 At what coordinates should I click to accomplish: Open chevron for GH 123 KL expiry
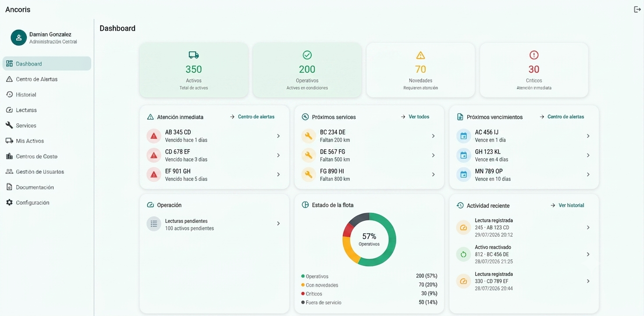[x=588, y=155]
